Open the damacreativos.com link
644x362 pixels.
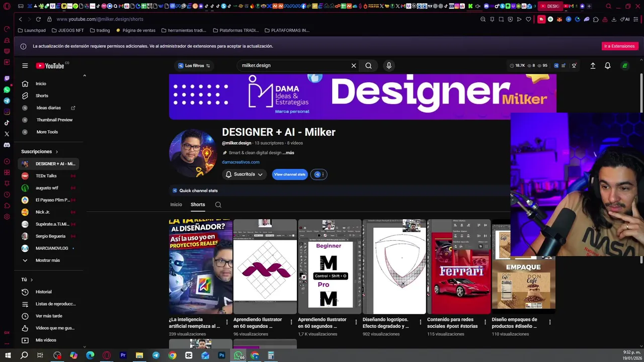240,162
